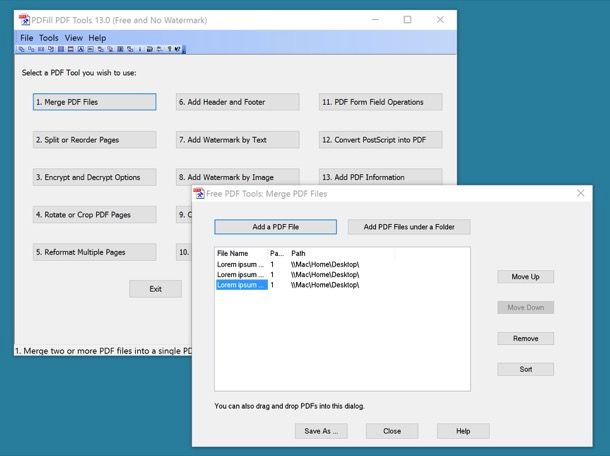
Task: Click 6. Add Header and Footer
Action: point(238,102)
